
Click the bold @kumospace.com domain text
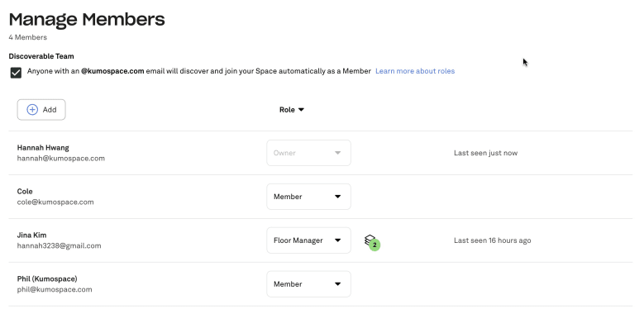[112, 71]
